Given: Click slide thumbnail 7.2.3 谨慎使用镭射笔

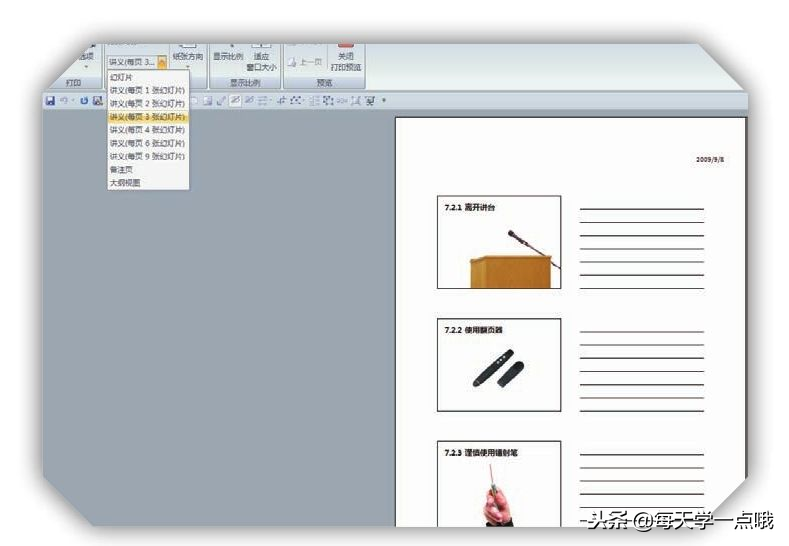Looking at the screenshot, I should tap(499, 484).
